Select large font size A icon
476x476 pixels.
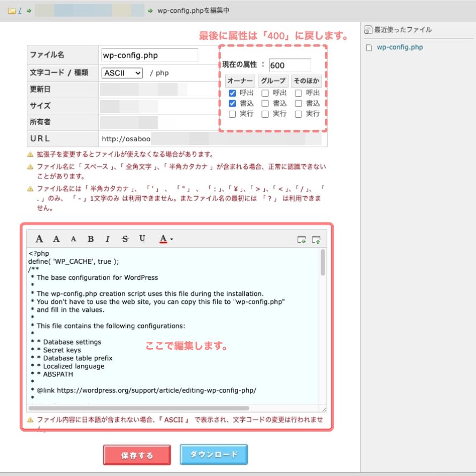point(39,239)
